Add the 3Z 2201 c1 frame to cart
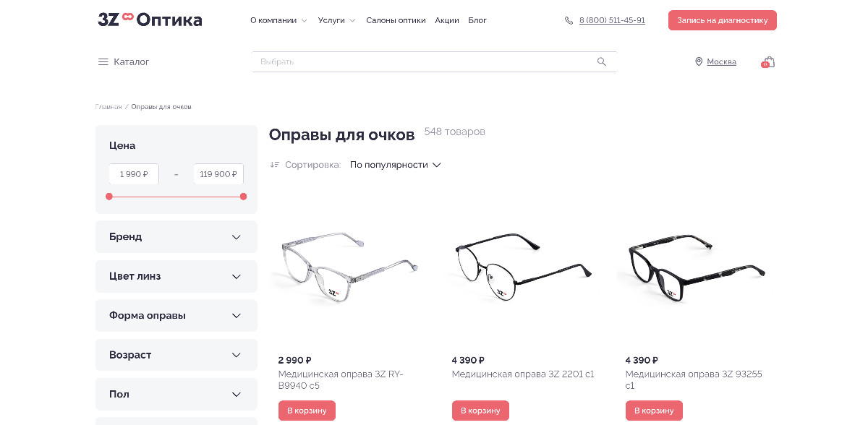The image size is (868, 425). pos(480,411)
